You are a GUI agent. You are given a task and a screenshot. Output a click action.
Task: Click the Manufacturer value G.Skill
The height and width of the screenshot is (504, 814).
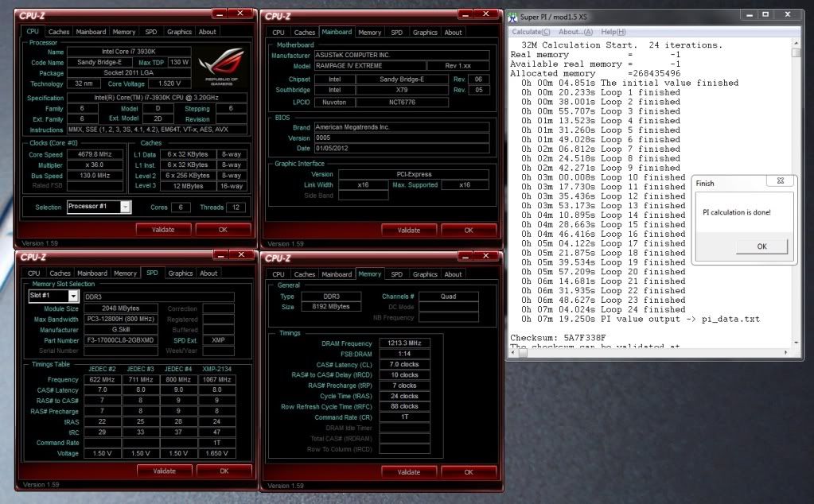pyautogui.click(x=120, y=330)
